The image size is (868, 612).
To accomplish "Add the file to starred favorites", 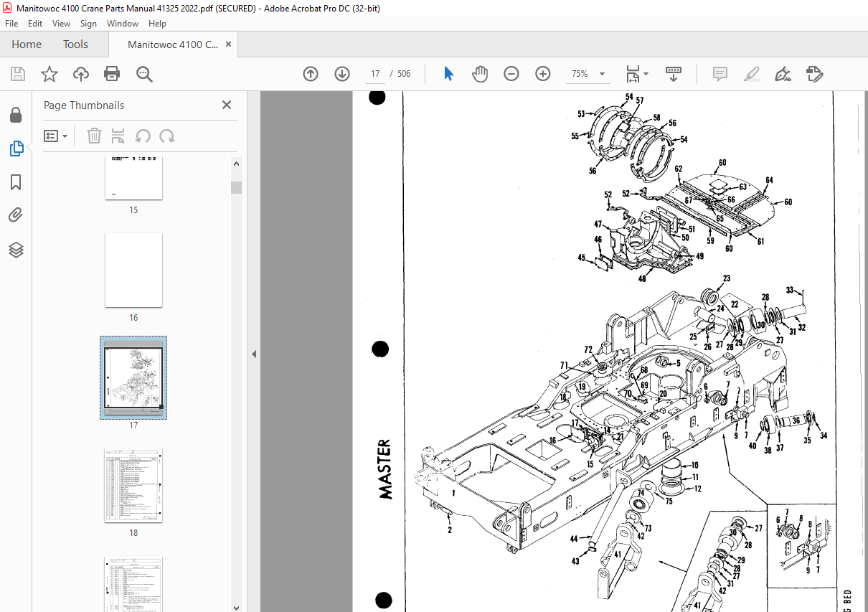I will click(x=49, y=74).
